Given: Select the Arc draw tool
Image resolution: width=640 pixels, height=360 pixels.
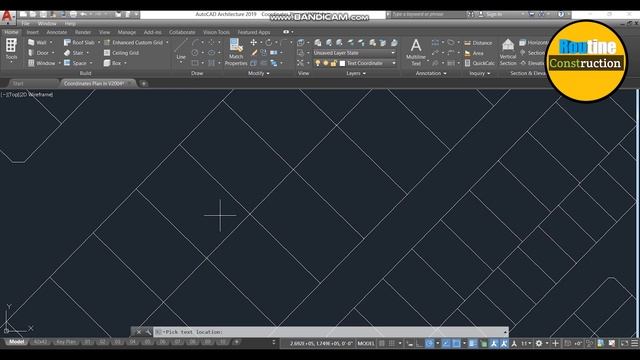Looking at the screenshot, I should [x=196, y=42].
